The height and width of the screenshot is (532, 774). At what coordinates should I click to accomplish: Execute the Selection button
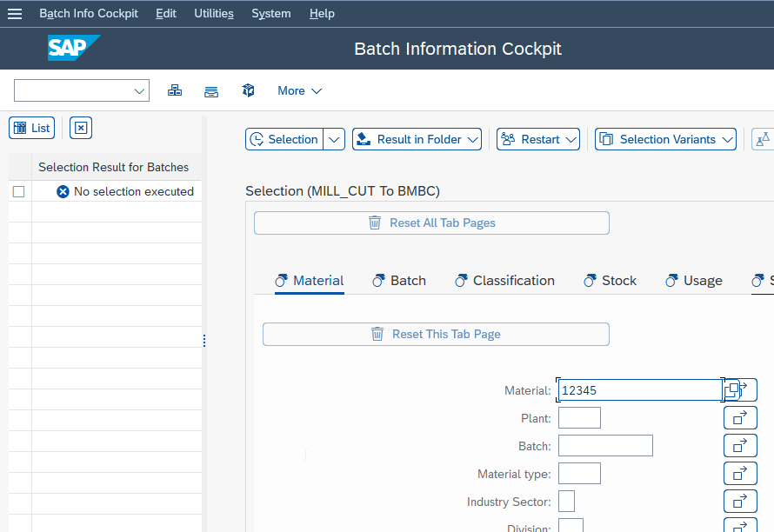tap(284, 139)
